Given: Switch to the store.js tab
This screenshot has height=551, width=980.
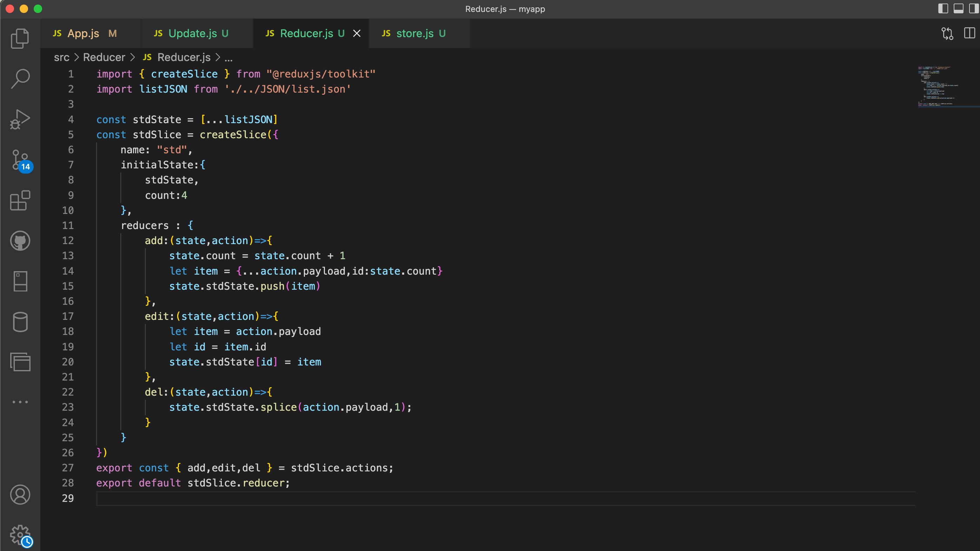Looking at the screenshot, I should tap(419, 33).
